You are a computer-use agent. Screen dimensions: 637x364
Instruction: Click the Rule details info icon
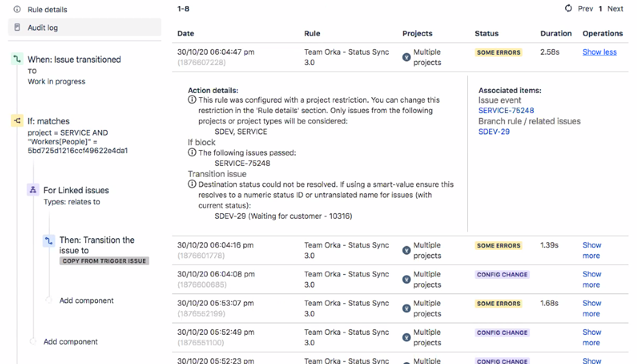(17, 9)
